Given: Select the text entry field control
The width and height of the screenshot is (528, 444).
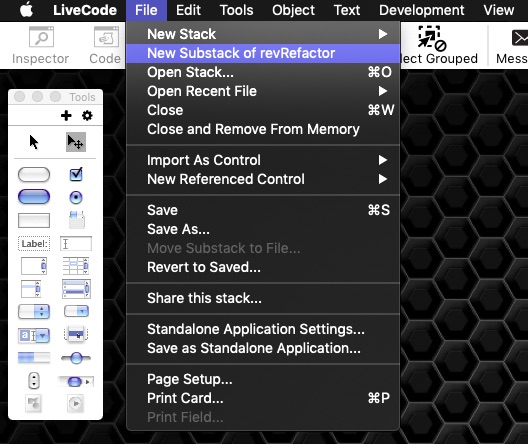Looking at the screenshot, I should [76, 243].
